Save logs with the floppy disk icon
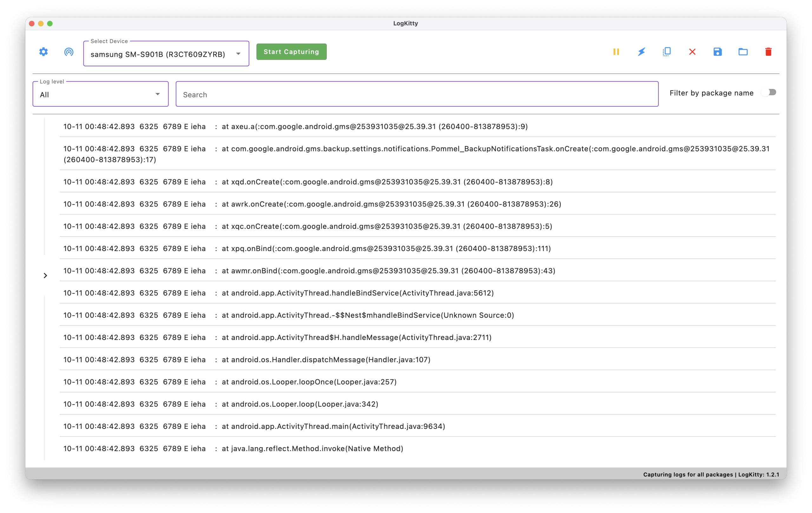 pos(717,52)
